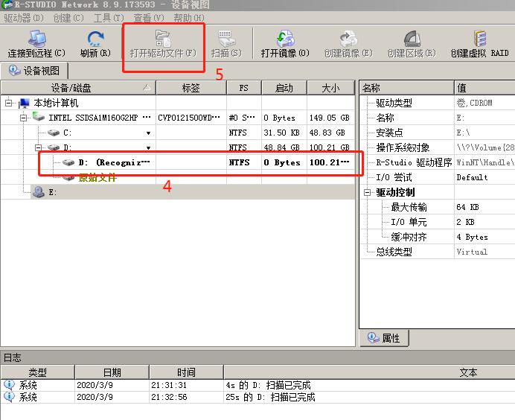This screenshot has height=420, width=515.
Task: Click the log Text (文本) column header
Action: [x=369, y=372]
